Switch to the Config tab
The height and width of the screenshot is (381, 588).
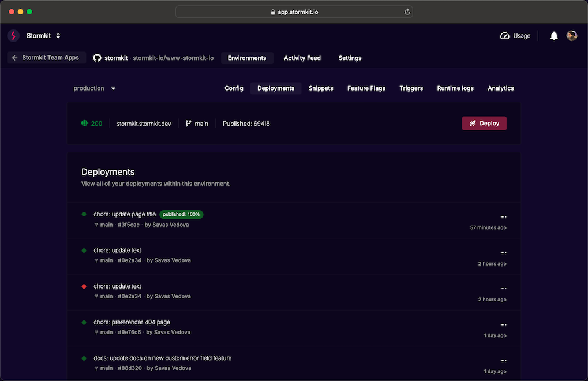point(234,88)
